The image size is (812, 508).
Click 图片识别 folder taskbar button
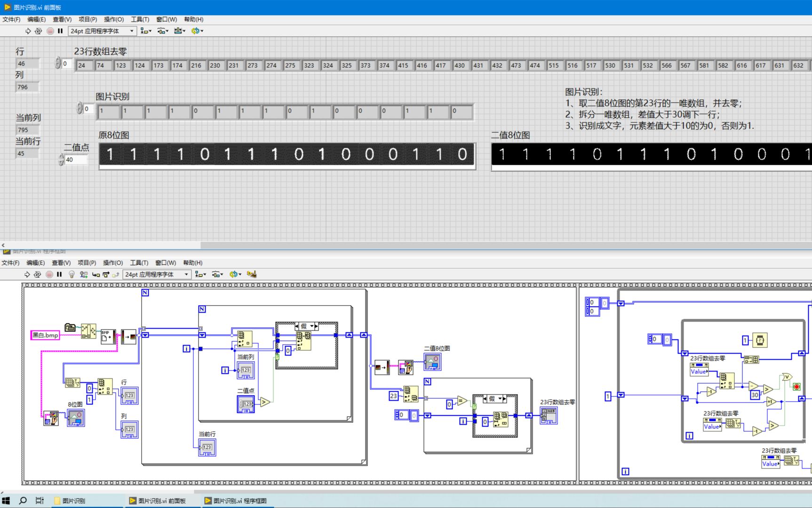coord(87,500)
